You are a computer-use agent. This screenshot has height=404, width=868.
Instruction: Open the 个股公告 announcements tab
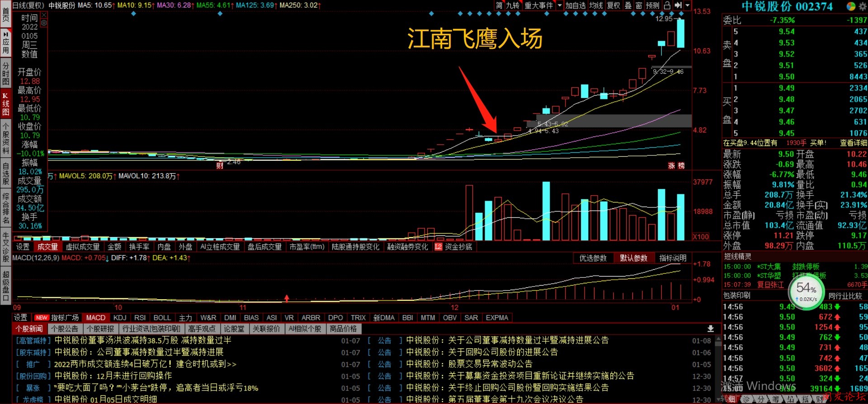[65, 329]
